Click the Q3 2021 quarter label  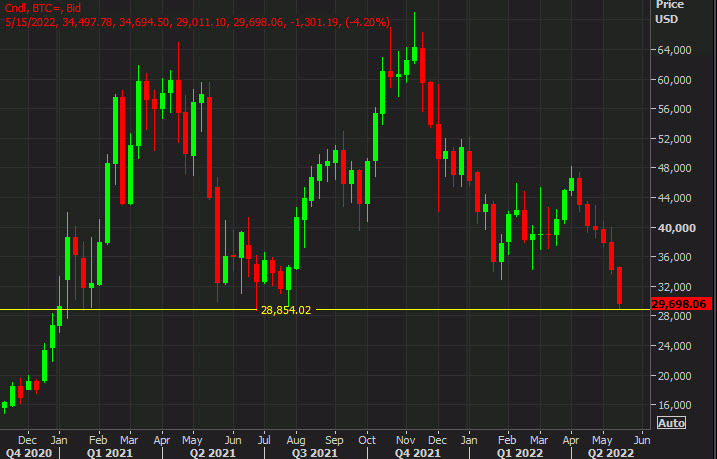pos(315,453)
